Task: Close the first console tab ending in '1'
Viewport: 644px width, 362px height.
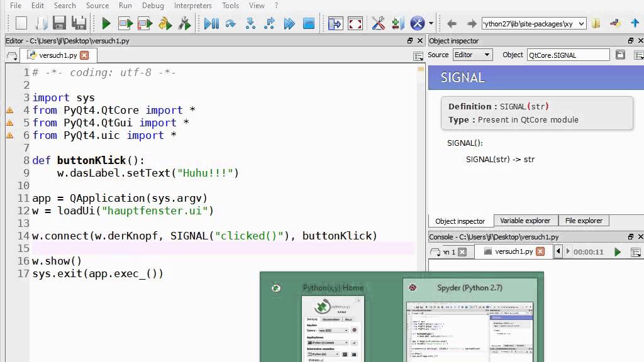Action: (462, 251)
